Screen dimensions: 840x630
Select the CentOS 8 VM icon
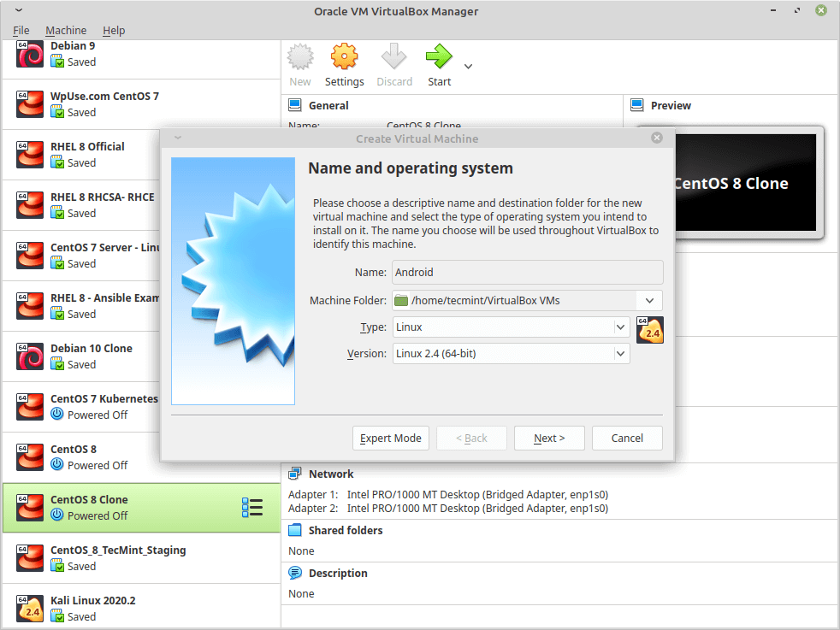tap(29, 457)
